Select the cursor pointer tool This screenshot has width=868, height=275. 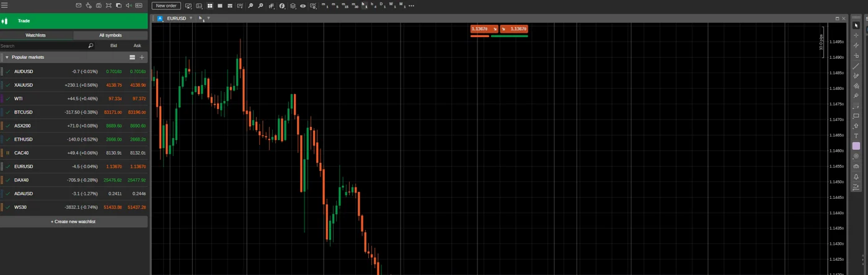coord(856,25)
